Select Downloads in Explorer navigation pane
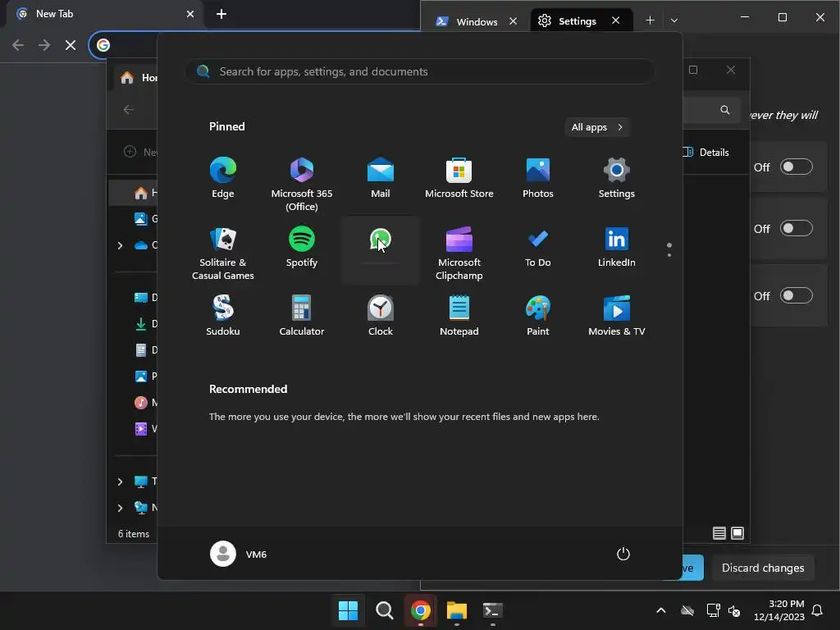Screen dimensions: 840x630 144,323
